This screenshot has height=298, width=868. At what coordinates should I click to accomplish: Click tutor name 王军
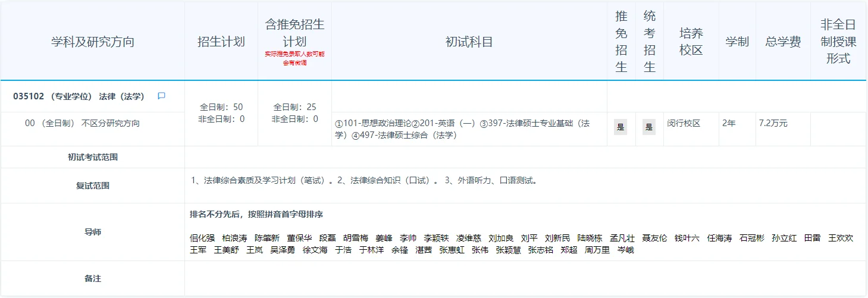click(x=198, y=250)
